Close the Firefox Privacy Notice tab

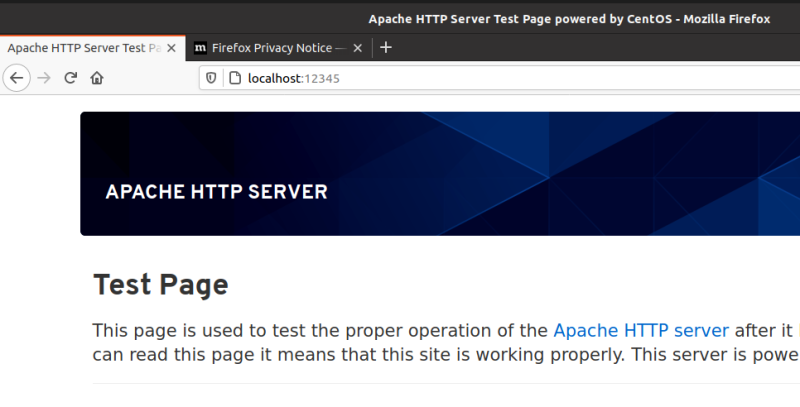(359, 47)
